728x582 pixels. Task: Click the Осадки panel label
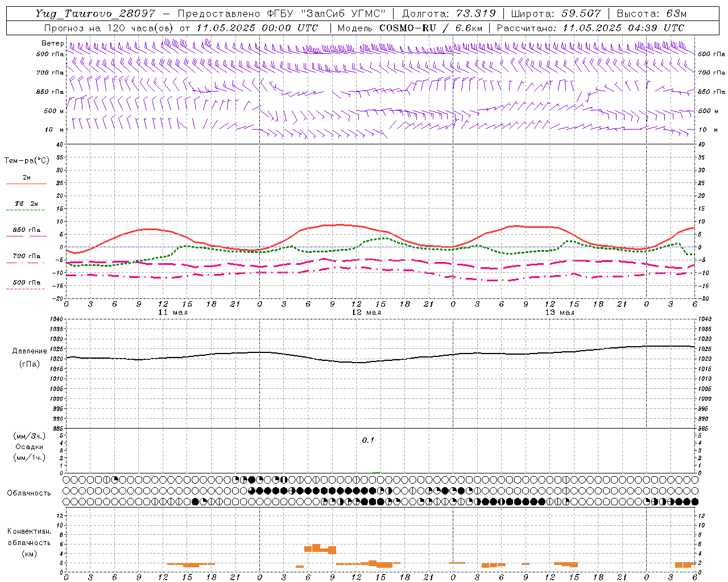(x=29, y=447)
